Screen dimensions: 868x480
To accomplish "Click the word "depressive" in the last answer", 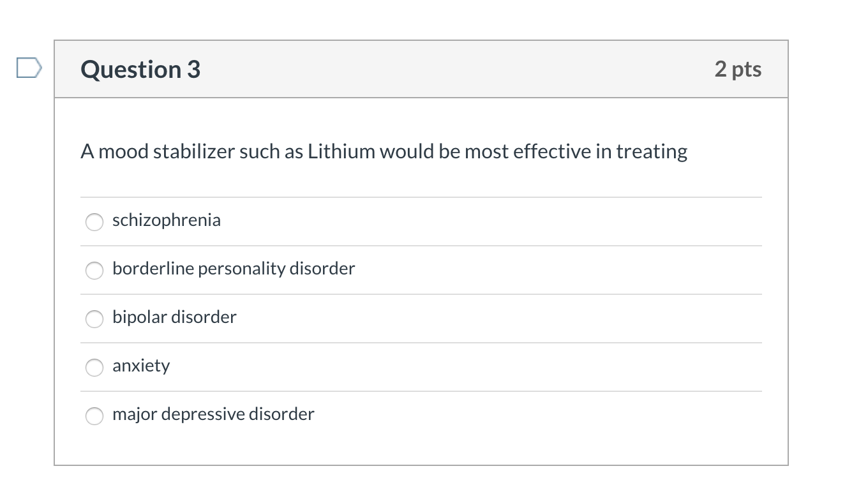I will (x=202, y=414).
